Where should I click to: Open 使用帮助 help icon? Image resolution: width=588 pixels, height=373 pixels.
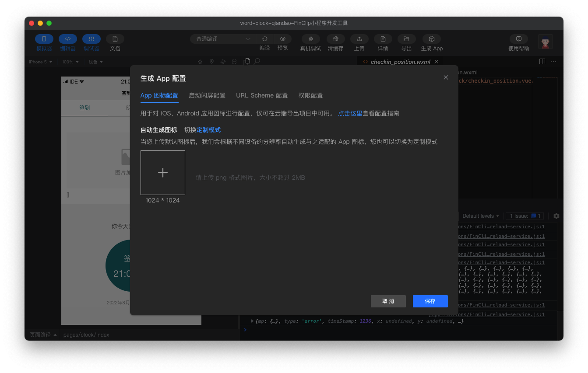tap(518, 39)
